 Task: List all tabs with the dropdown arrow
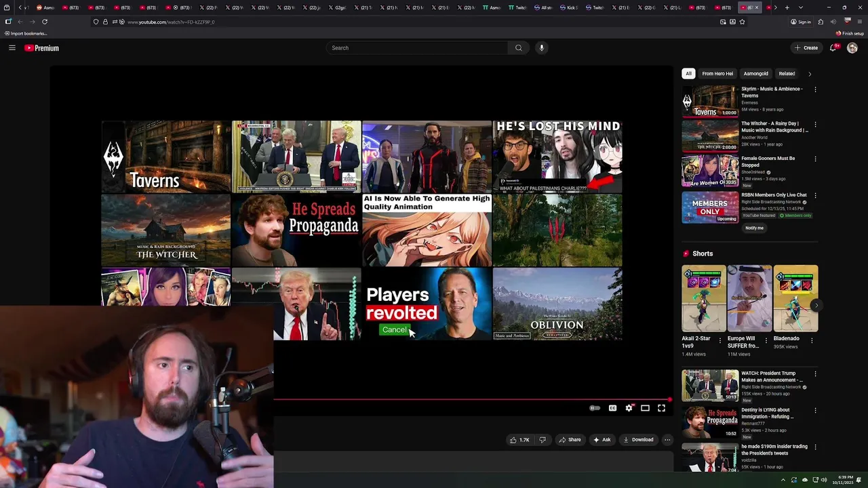tap(801, 7)
